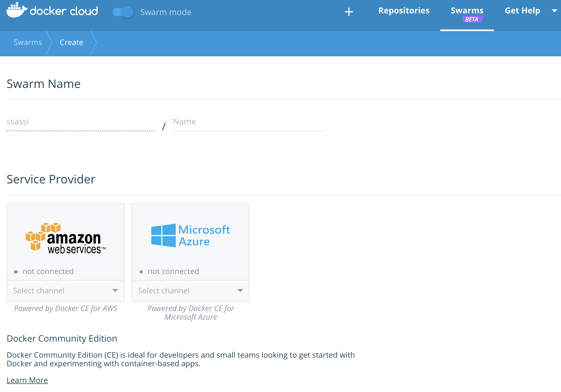Click the Amazon Web Services logo
561x392 pixels.
point(65,238)
